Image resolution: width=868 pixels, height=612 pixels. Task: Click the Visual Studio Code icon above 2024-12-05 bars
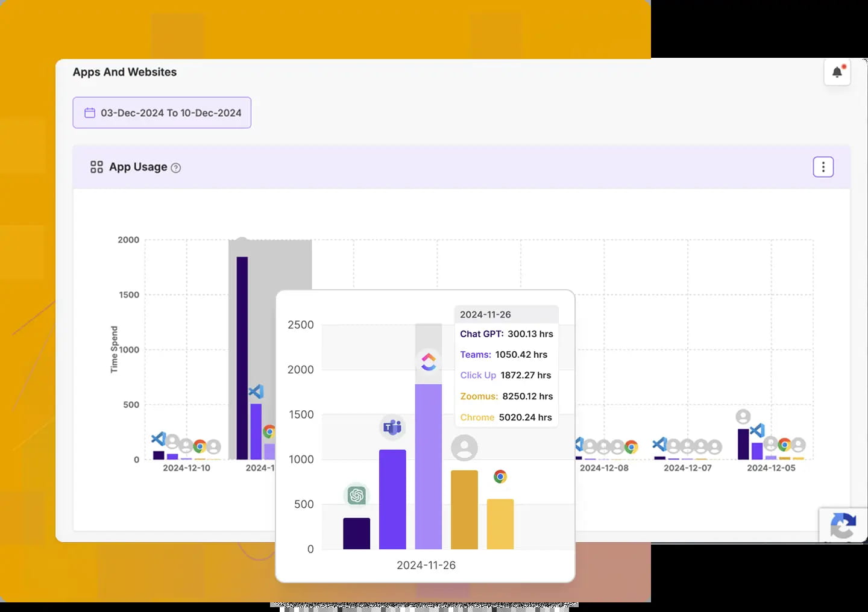point(757,430)
